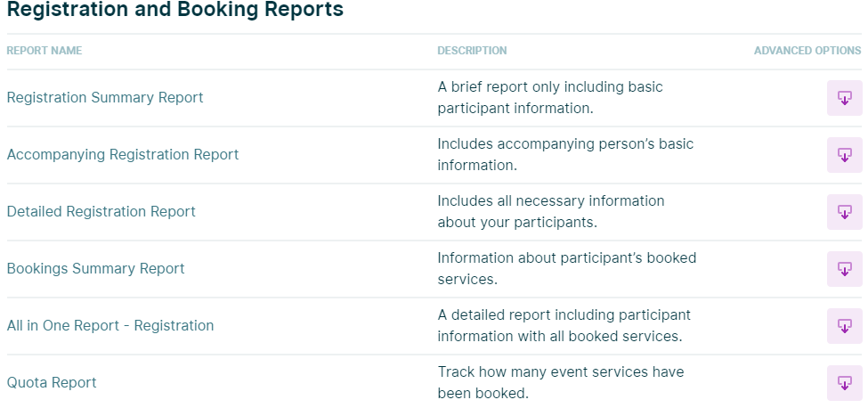Click download icon for Registration Summary Report
Viewport: 868px width, 408px height.
click(x=844, y=98)
